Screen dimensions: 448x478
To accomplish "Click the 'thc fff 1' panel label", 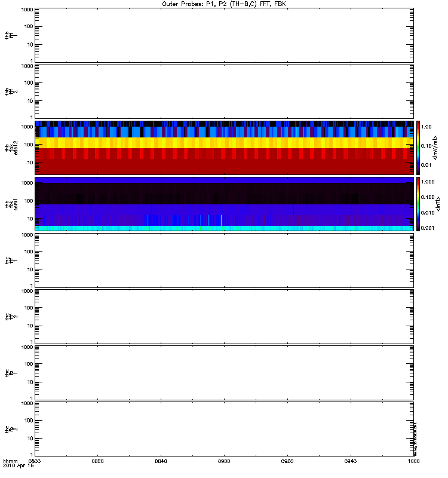I will pos(11,261).
